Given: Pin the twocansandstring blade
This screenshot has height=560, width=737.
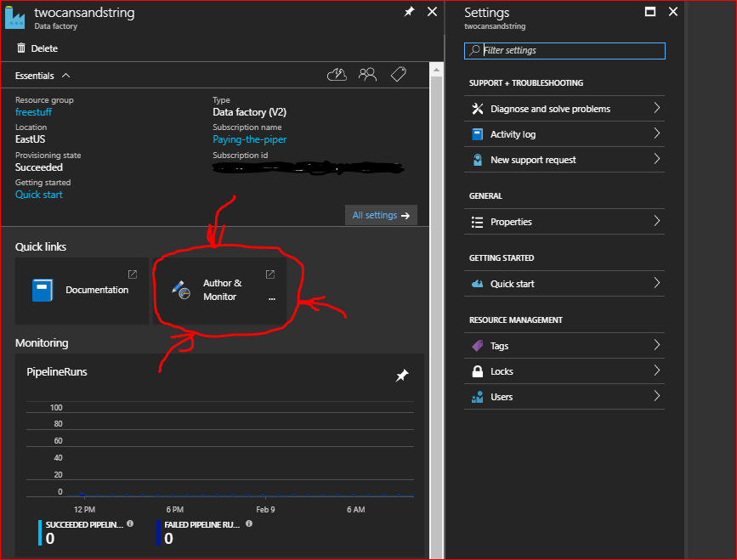Looking at the screenshot, I should 409,12.
